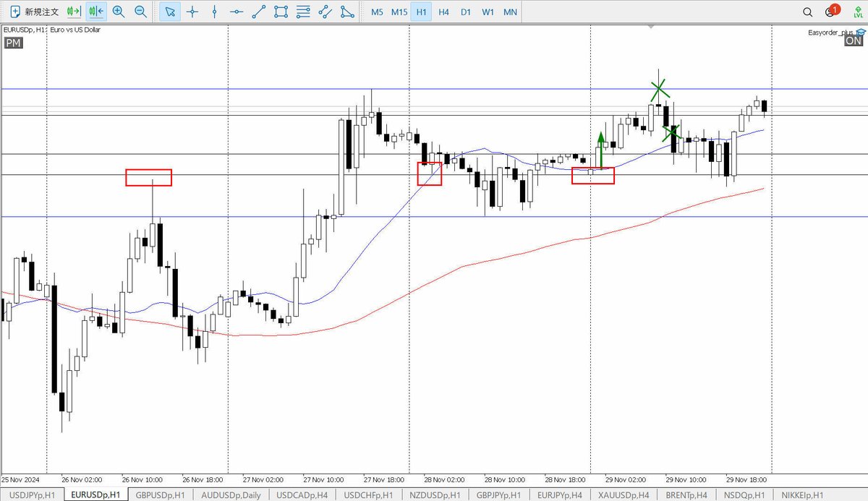The width and height of the screenshot is (868, 501).
Task: Select the rectangle shape tool
Action: click(281, 12)
